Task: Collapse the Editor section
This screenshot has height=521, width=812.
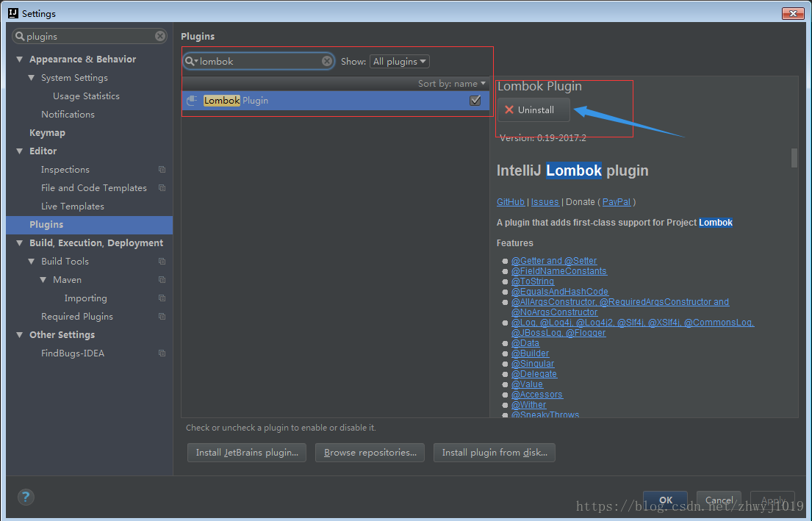Action: pos(20,151)
